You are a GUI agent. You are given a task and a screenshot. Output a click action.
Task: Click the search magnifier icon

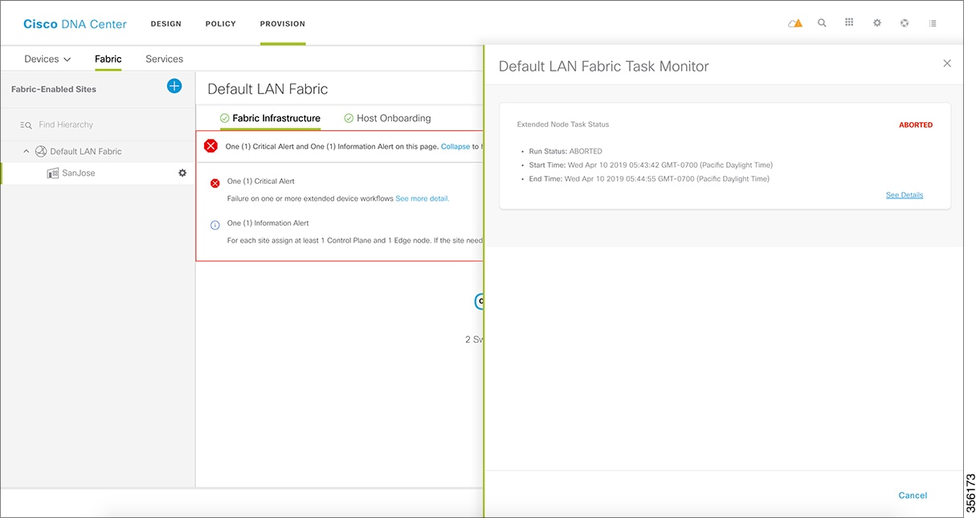822,23
